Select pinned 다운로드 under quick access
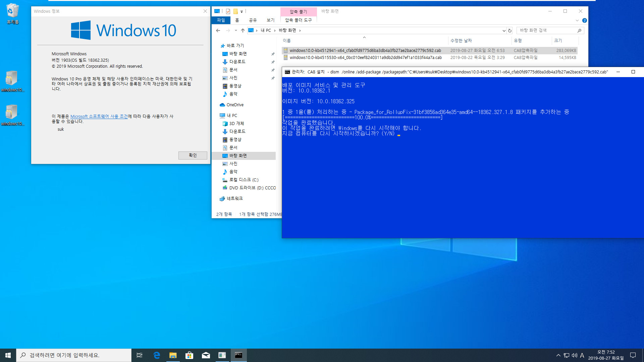 237,62
